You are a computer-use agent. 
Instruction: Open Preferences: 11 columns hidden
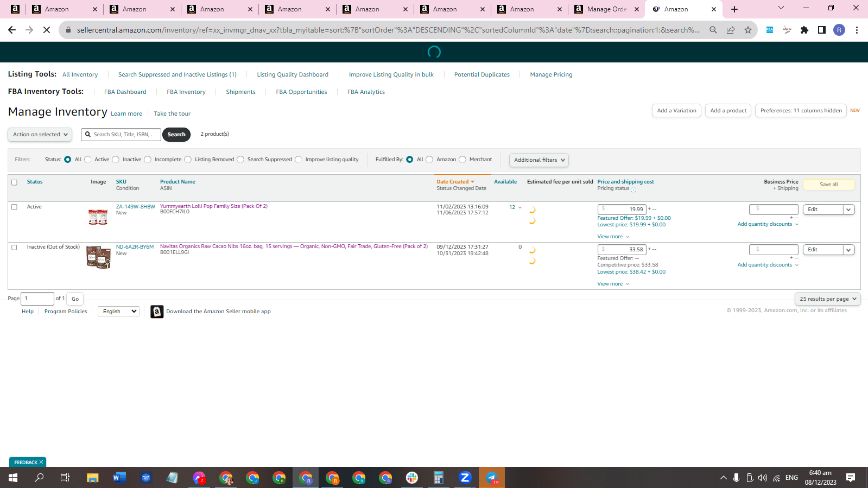point(801,111)
